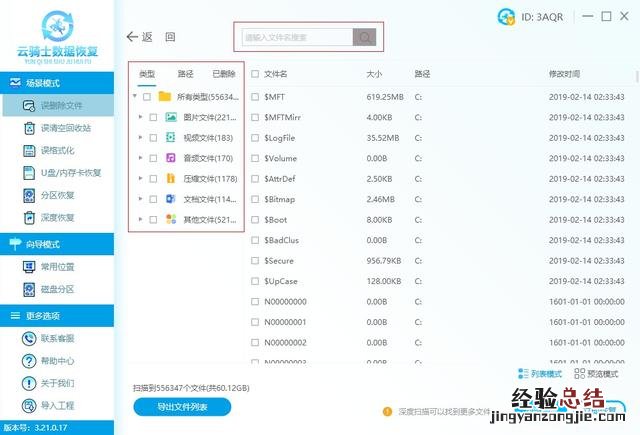Tick the select-all checkbox beside 文件名
This screenshot has height=435, width=640.
[255, 74]
